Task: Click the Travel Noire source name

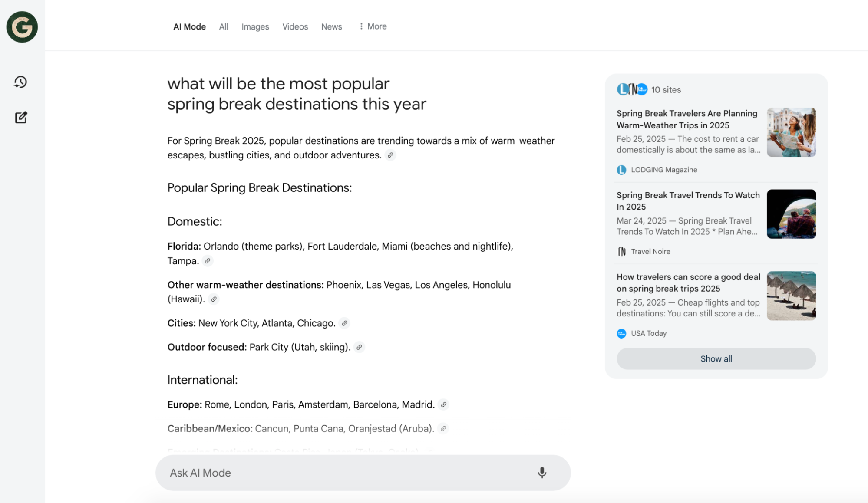Action: [x=650, y=252]
